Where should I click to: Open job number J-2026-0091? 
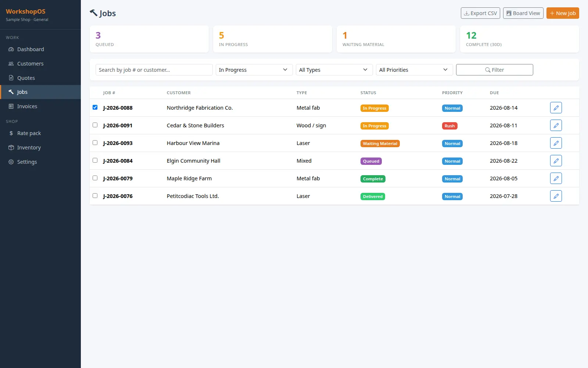[118, 125]
